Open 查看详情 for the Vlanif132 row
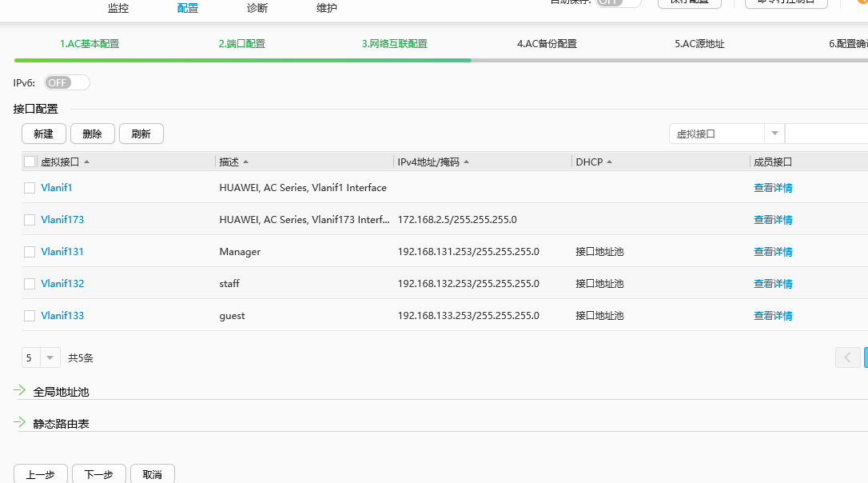Screen dimensions: 868x483 [x=773, y=283]
